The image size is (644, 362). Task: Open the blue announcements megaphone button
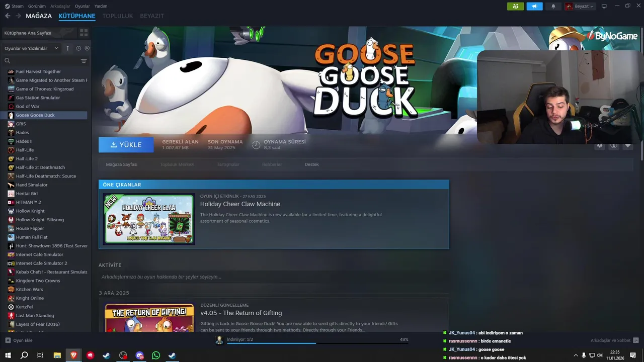(x=534, y=6)
